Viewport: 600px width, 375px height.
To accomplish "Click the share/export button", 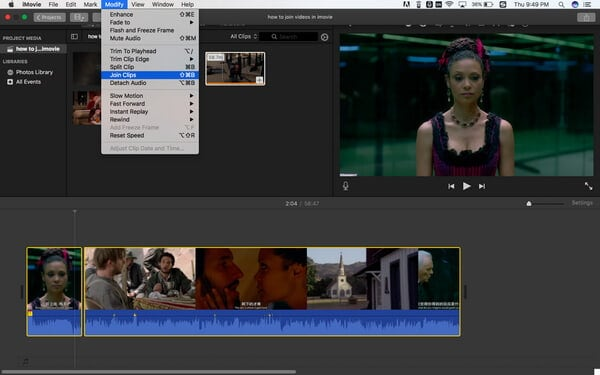I will point(586,17).
